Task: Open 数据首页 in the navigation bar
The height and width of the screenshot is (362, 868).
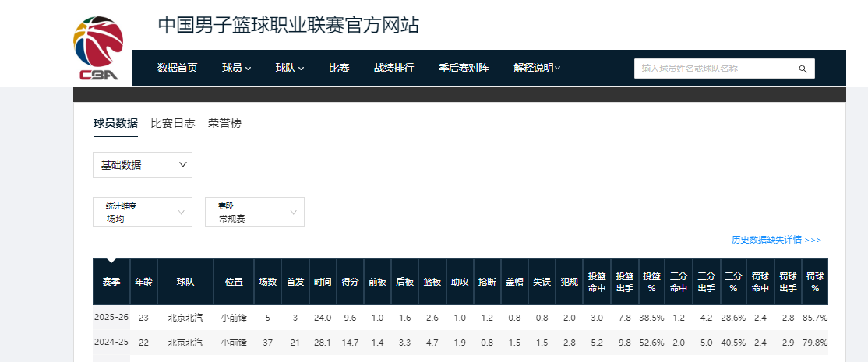Action: pos(177,68)
